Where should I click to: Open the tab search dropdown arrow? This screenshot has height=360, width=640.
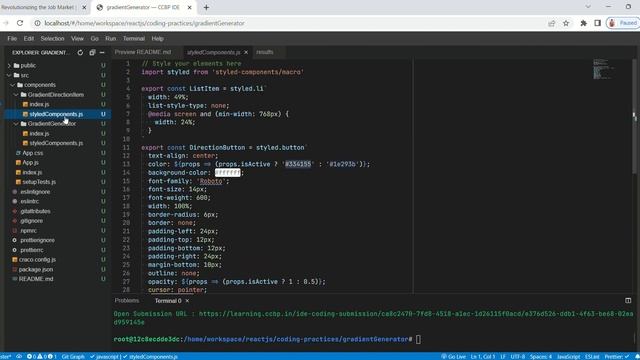(588, 7)
